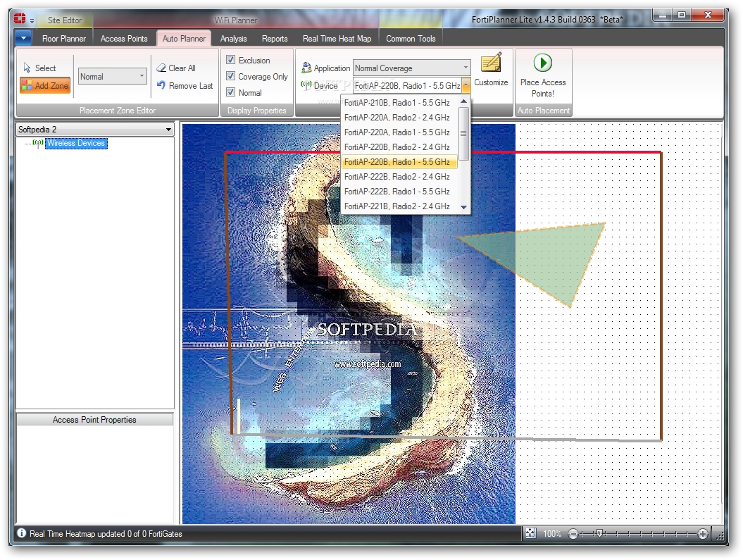
Task: Select the Auto Planner tab
Action: click(x=184, y=38)
